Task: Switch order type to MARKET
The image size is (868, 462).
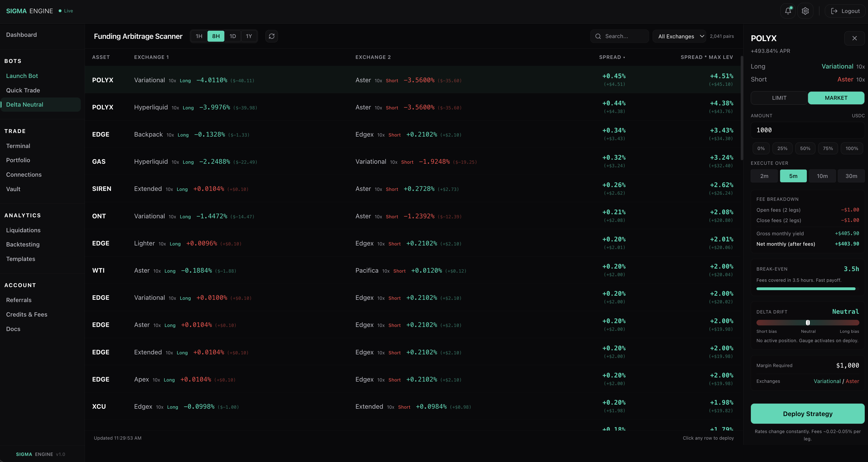Action: [836, 98]
